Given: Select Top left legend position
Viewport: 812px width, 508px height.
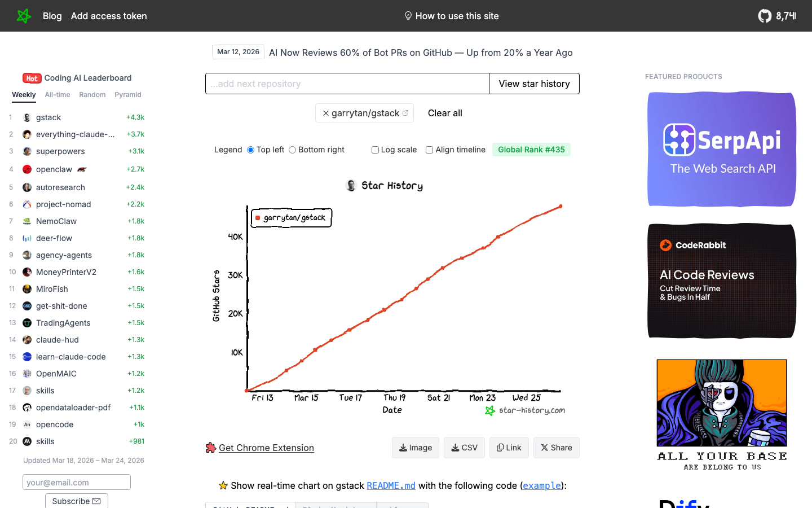Looking at the screenshot, I should coord(250,150).
